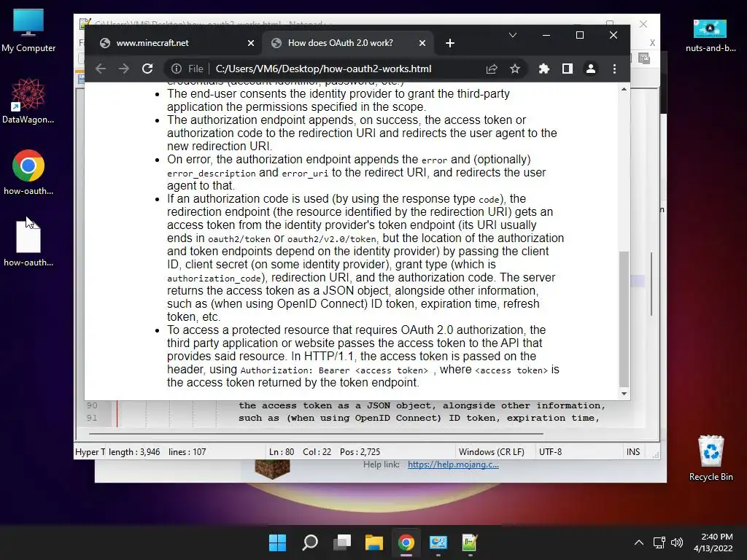747x560 pixels.
Task: Close the How does OAuth 2.0 work tab
Action: tap(422, 43)
